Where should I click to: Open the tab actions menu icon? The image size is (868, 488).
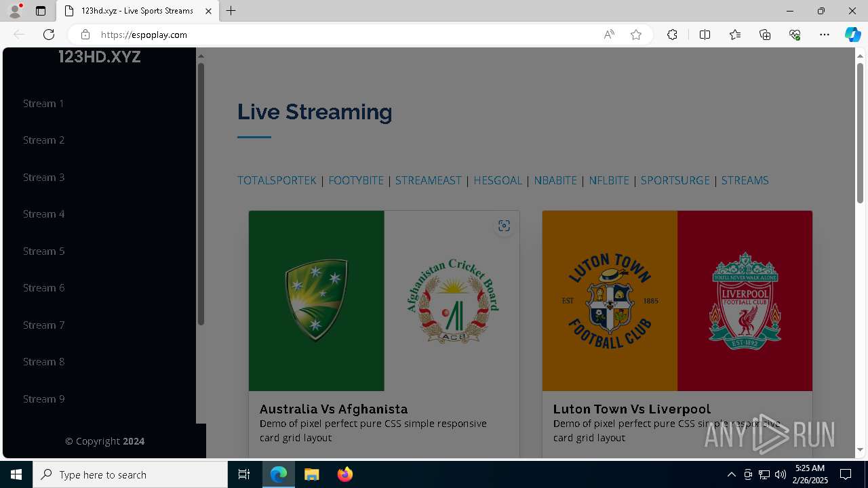point(41,11)
